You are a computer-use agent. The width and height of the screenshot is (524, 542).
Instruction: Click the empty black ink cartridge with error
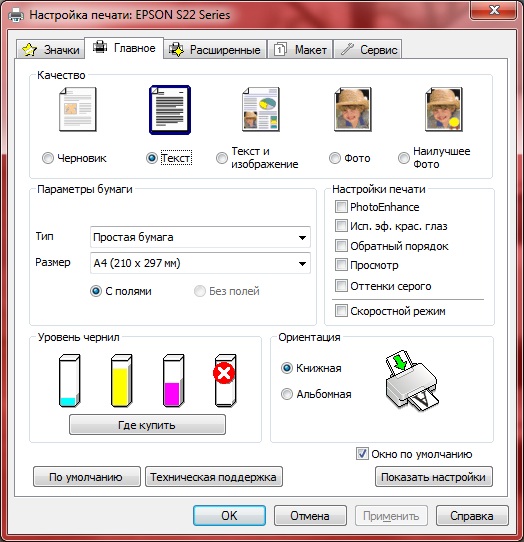(225, 380)
